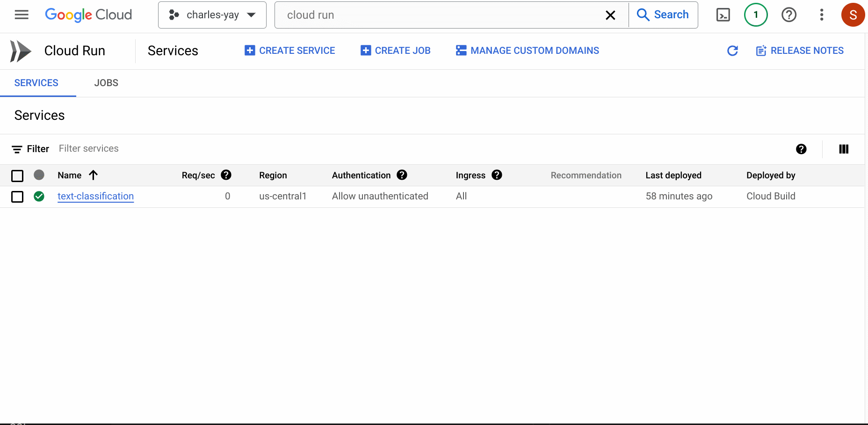Open Release Notes
Image resolution: width=868 pixels, height=425 pixels.
coord(800,51)
